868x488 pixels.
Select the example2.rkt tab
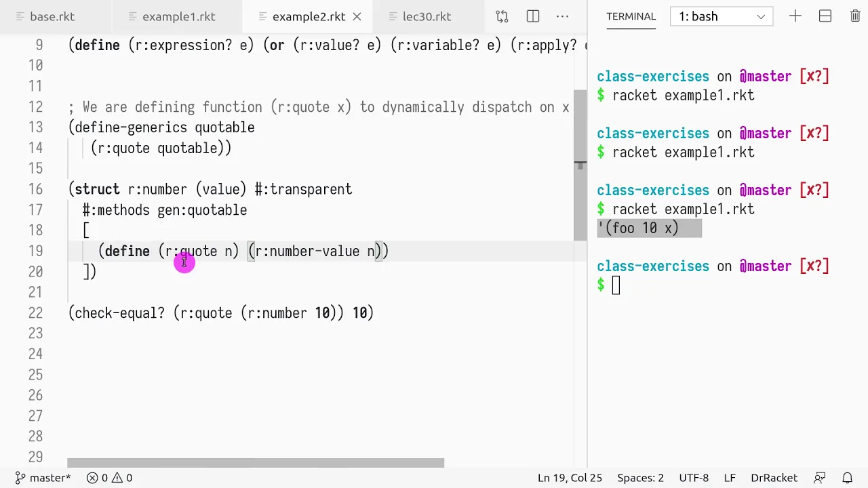click(309, 16)
